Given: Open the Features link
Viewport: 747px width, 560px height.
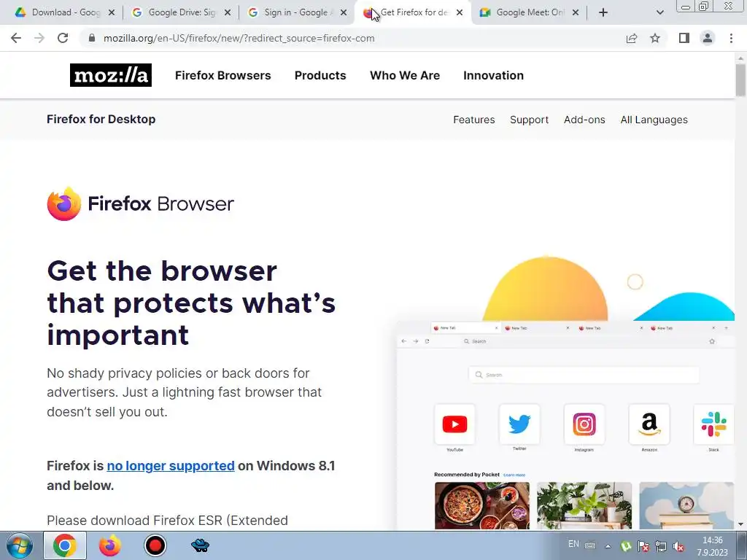Looking at the screenshot, I should pyautogui.click(x=474, y=120).
